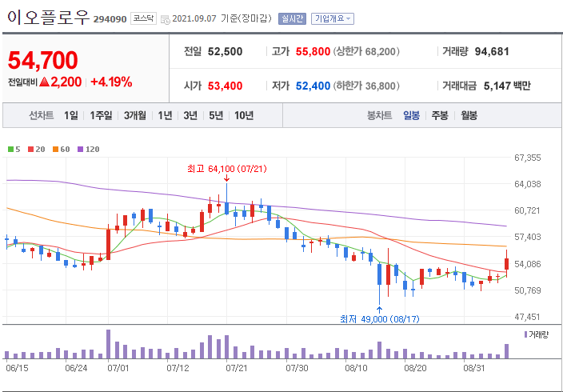Click the change rate +4.19%
Image resolution: width=563 pixels, height=392 pixels.
click(111, 82)
